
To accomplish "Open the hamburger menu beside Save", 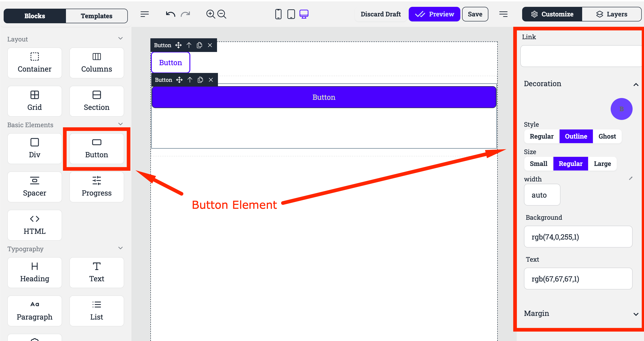I will pos(503,14).
